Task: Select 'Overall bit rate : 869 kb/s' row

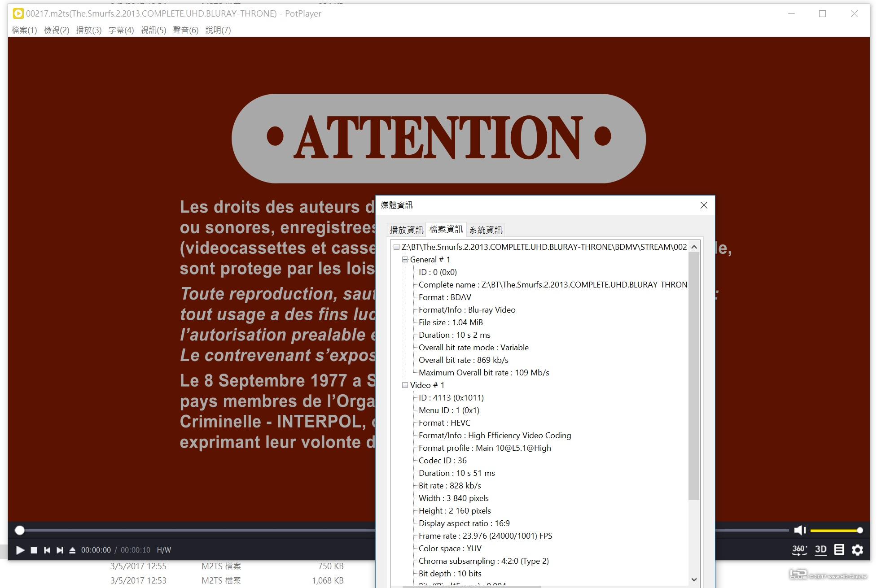Action: [x=463, y=360]
